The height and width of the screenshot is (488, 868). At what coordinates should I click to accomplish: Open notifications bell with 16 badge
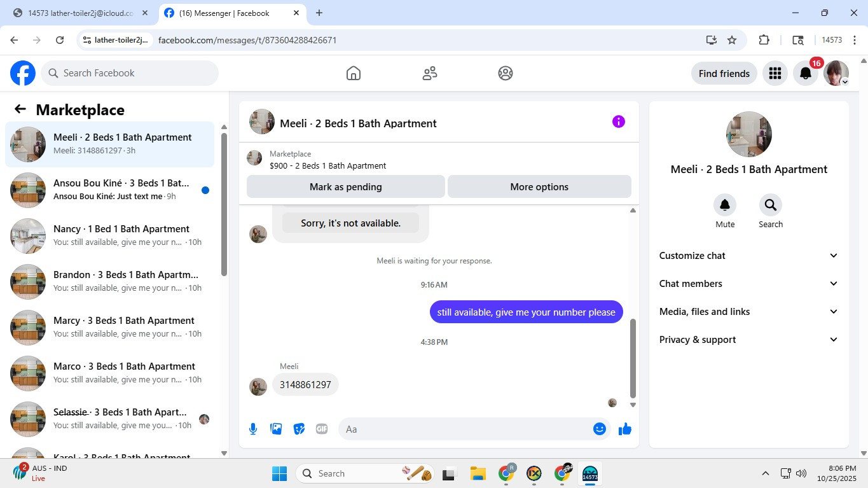point(806,73)
